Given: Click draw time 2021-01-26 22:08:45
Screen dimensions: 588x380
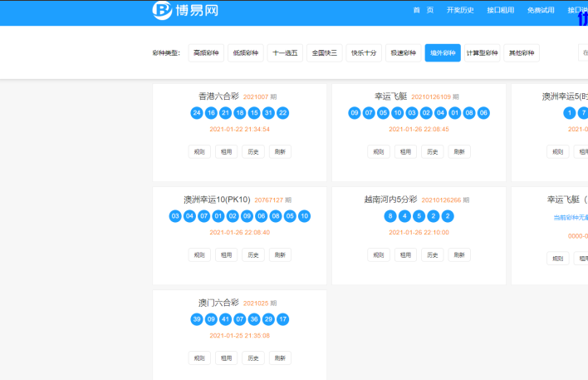Looking at the screenshot, I should click(419, 129).
